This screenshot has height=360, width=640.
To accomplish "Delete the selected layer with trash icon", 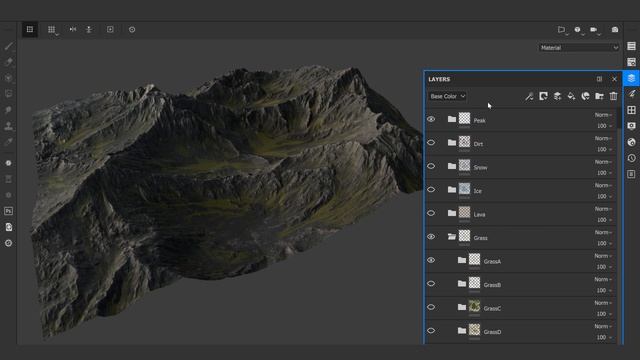I will 613,96.
